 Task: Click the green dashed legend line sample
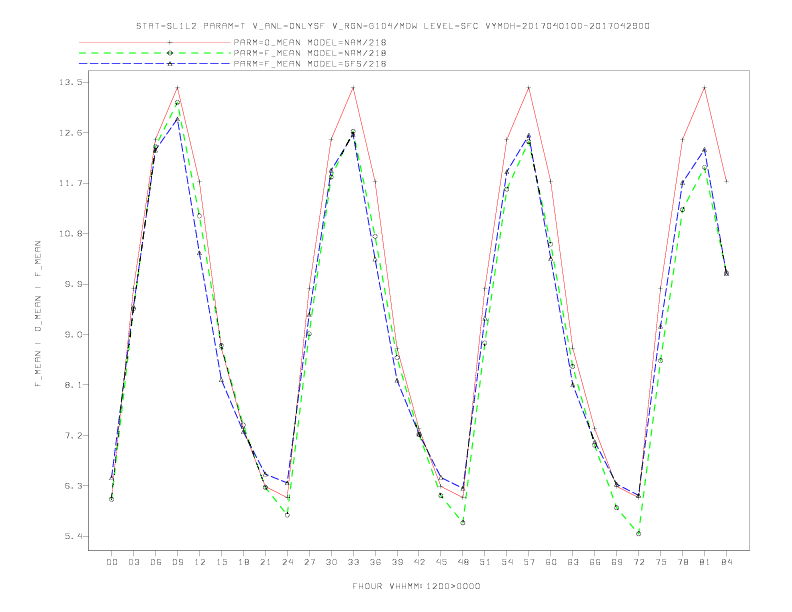point(155,53)
